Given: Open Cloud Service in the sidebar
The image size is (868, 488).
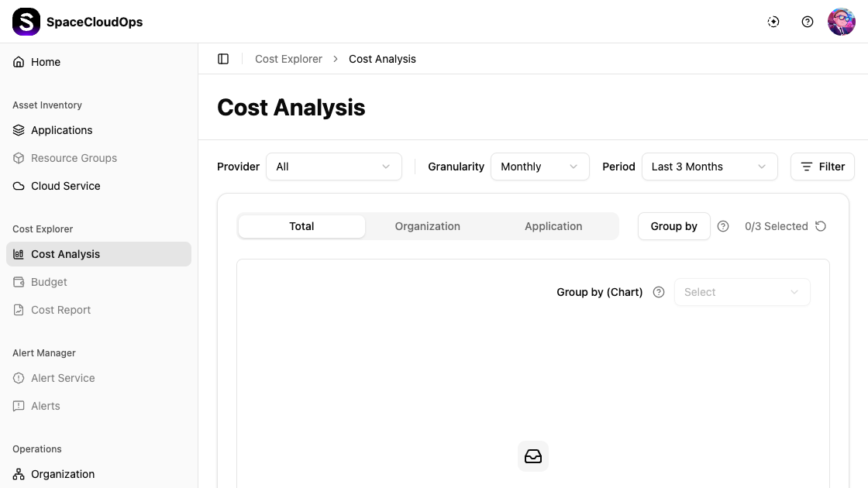Looking at the screenshot, I should pos(66,186).
